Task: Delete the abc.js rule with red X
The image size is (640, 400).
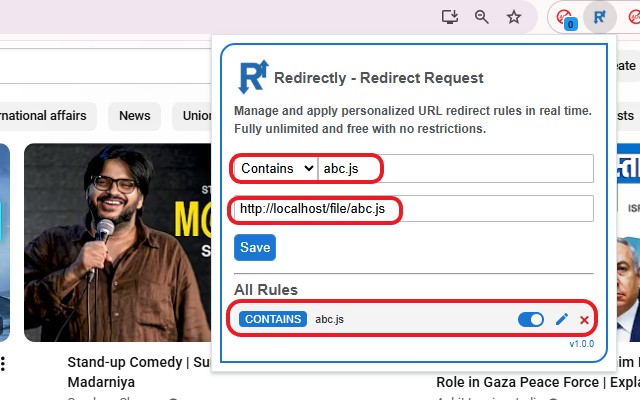Action: (584, 320)
